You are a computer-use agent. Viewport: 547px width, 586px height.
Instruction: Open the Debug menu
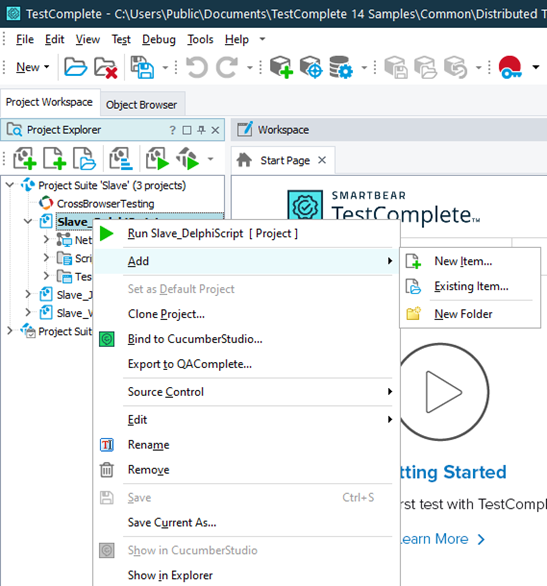click(x=158, y=39)
